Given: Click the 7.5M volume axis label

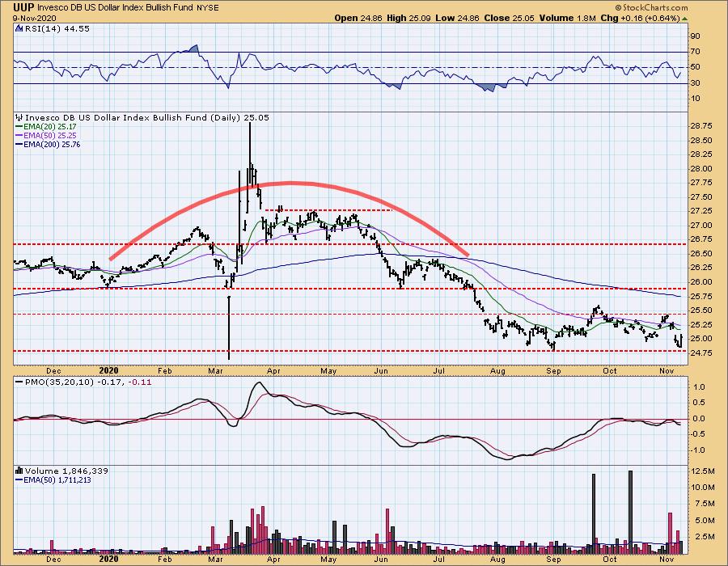Looking at the screenshot, I should 705,504.
